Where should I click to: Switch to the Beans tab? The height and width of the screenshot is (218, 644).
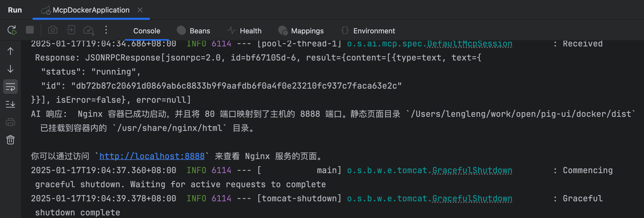[194, 31]
